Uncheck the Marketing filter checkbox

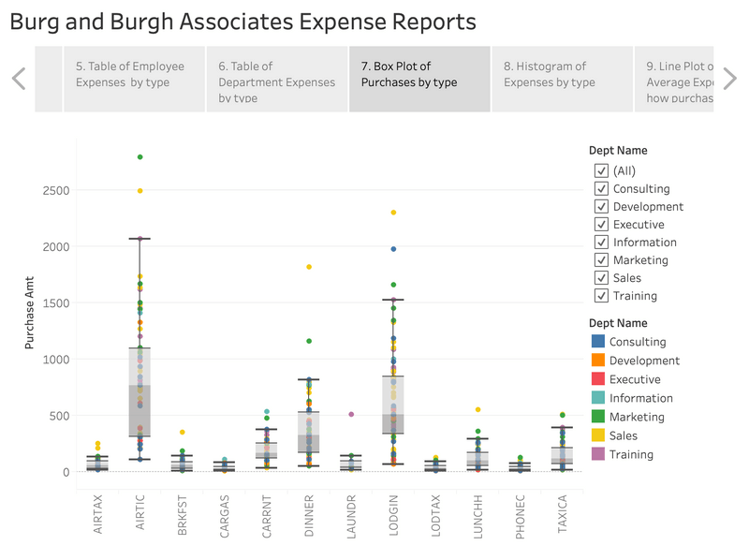click(x=601, y=260)
